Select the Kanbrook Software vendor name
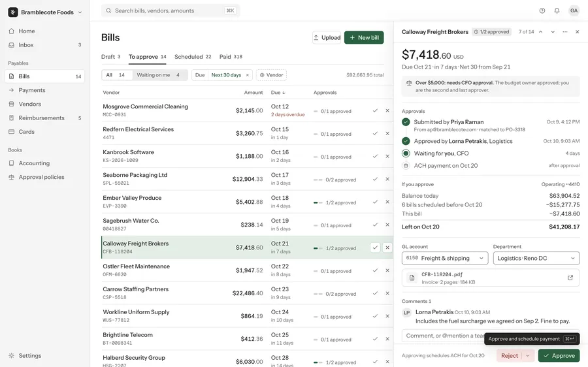 pyautogui.click(x=128, y=152)
